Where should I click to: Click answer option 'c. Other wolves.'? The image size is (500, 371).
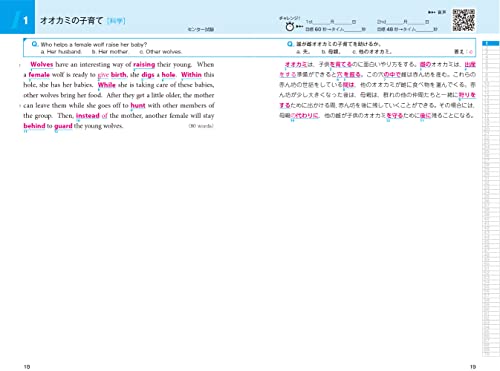tap(161, 52)
